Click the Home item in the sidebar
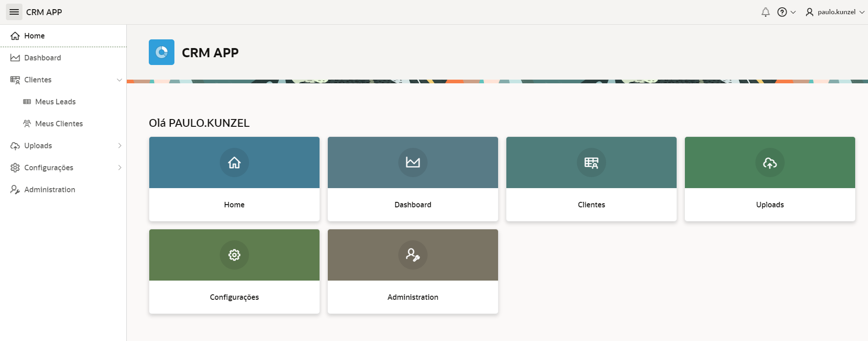 point(34,36)
